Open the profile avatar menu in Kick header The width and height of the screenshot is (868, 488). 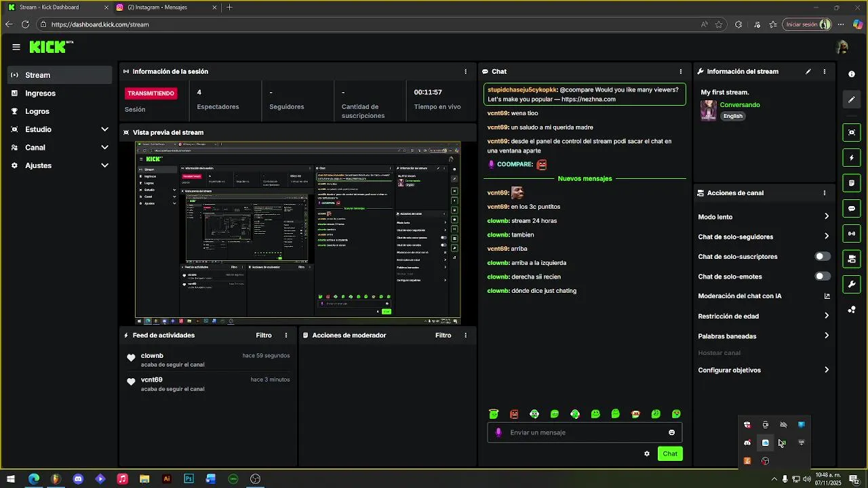click(842, 47)
